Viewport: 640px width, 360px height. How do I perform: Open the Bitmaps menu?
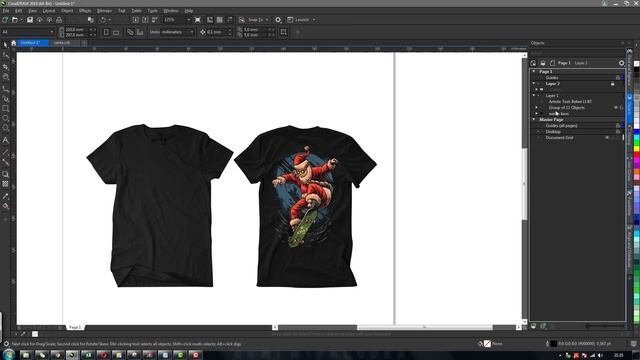[x=104, y=11]
